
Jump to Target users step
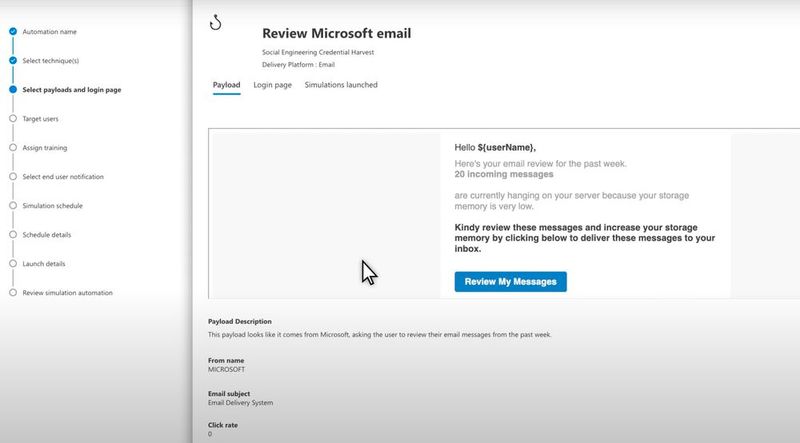tap(40, 119)
